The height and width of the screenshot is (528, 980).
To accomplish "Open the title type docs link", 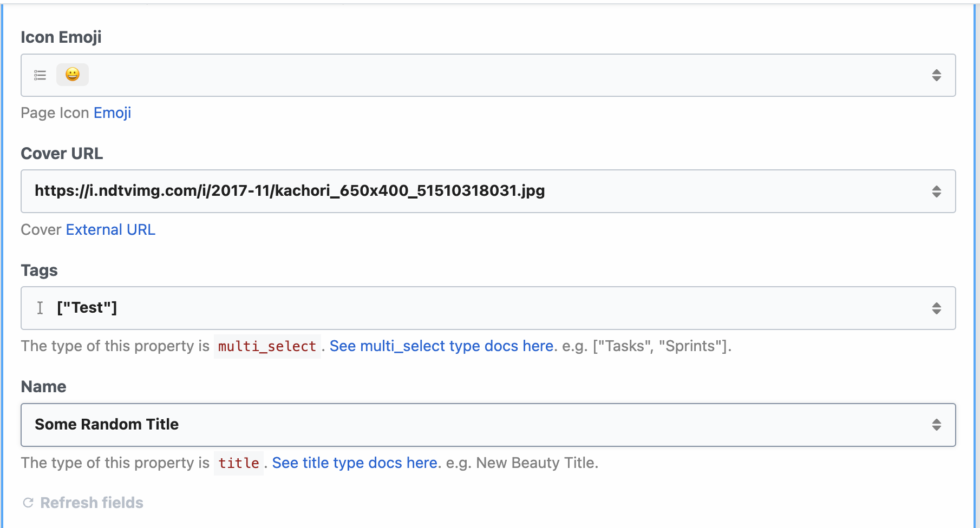I will pyautogui.click(x=355, y=463).
